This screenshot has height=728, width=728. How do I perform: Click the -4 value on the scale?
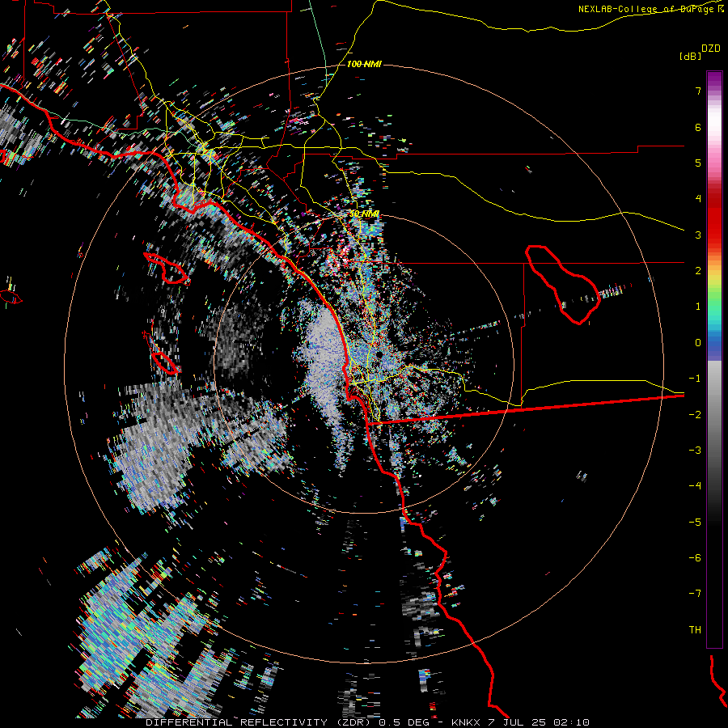(695, 486)
